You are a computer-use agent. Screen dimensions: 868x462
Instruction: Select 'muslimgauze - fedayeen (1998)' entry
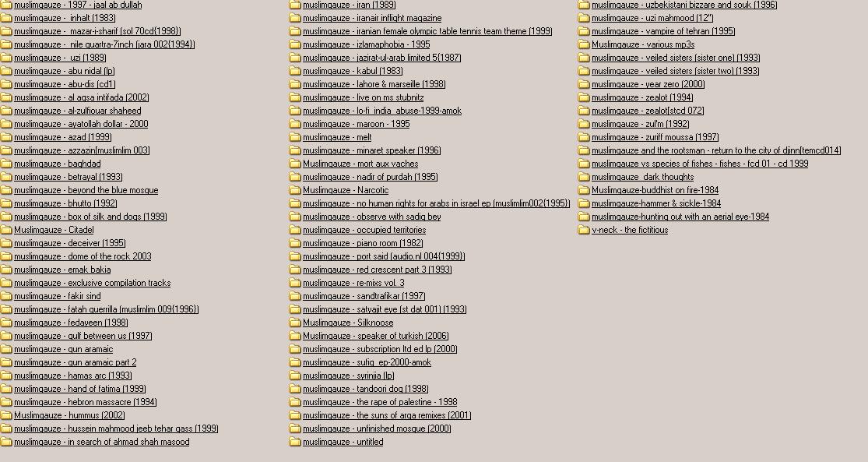71,323
